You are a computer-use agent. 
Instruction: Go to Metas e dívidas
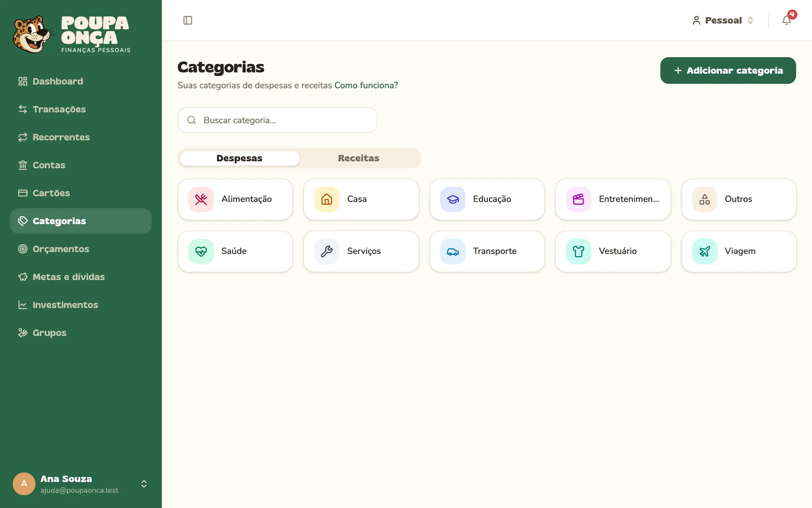click(x=81, y=277)
